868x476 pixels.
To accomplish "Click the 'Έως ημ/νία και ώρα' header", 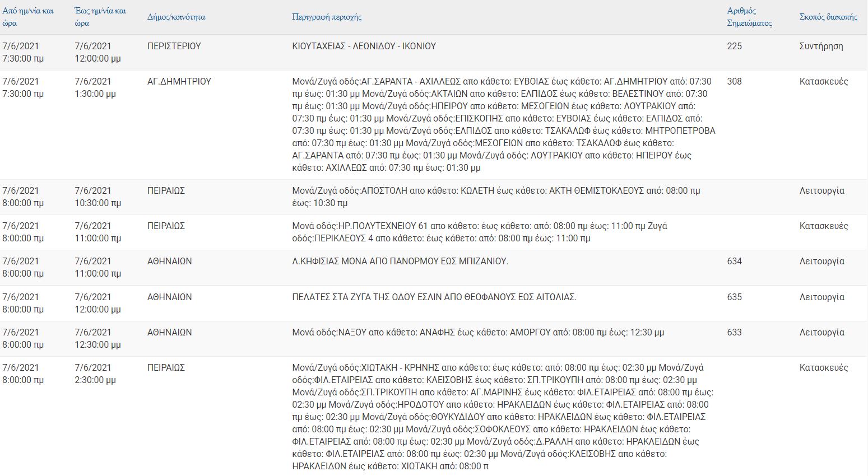I will pyautogui.click(x=100, y=17).
